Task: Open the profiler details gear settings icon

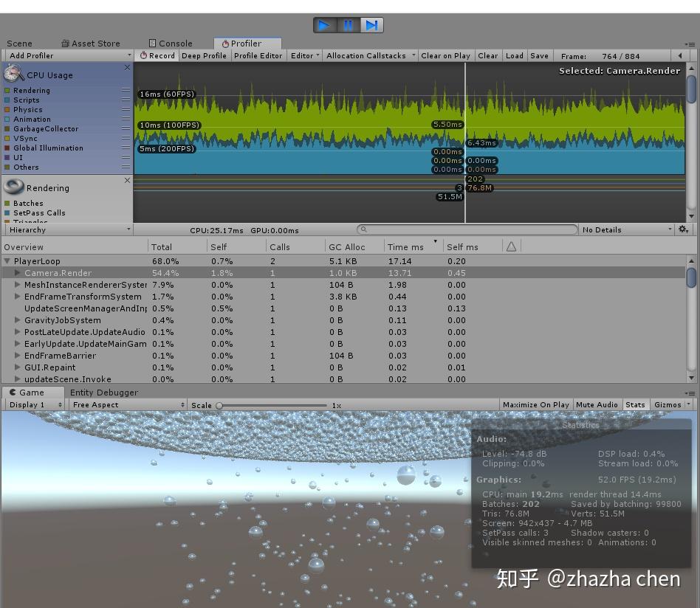Action: [x=683, y=229]
